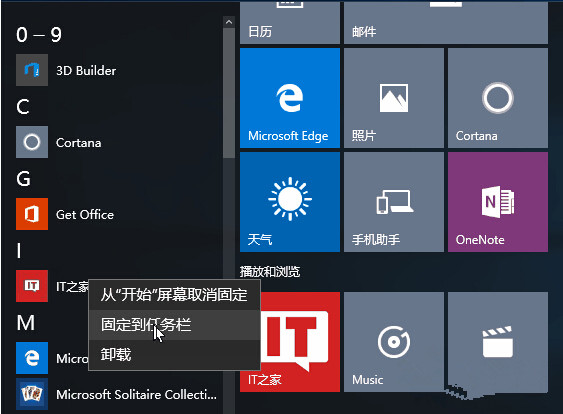Launch the OneNote tile
This screenshot has height=414, width=563.
[x=498, y=202]
